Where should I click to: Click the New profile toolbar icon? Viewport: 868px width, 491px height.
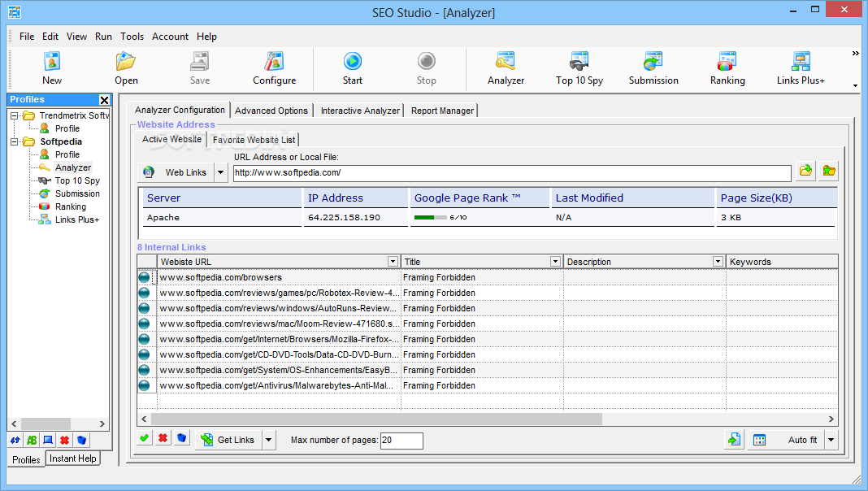coord(52,68)
